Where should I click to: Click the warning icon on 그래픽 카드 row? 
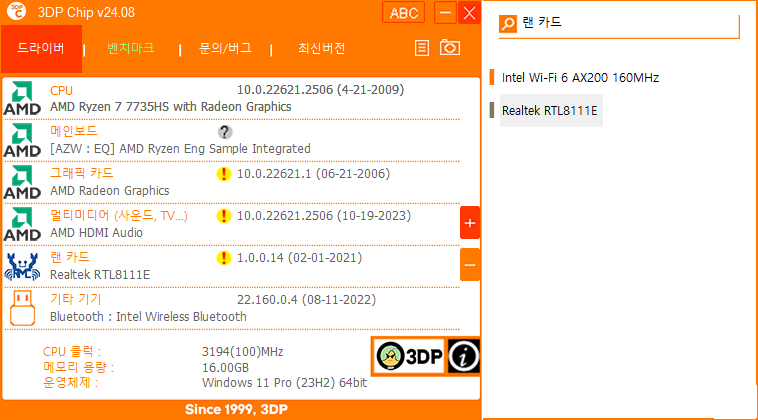pyautogui.click(x=223, y=174)
